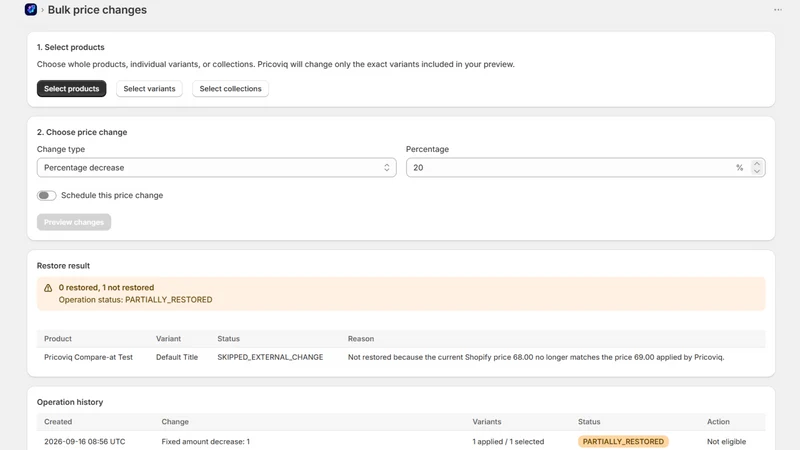Click the Pricoviq Compare-at Test product cell

[88, 357]
